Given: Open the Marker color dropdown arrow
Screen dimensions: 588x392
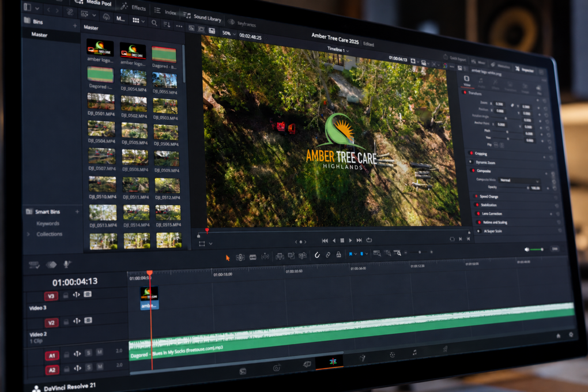Looking at the screenshot, I should pyautogui.click(x=367, y=254).
